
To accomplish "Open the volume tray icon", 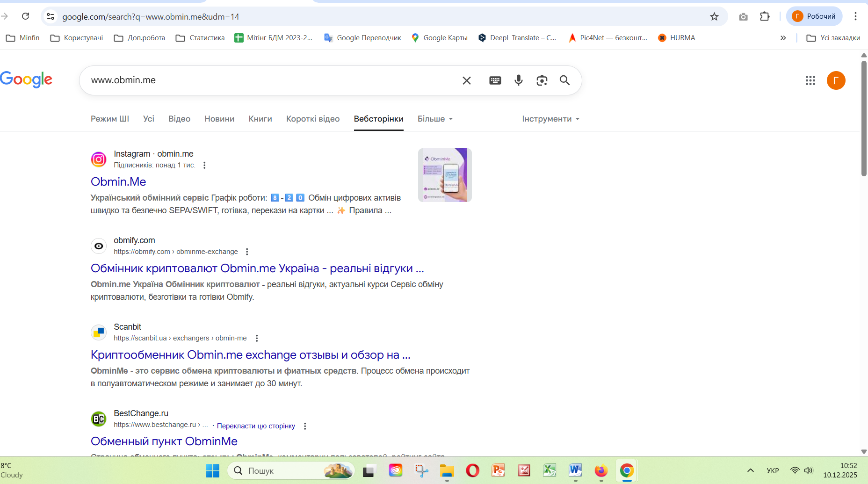I will (x=809, y=470).
